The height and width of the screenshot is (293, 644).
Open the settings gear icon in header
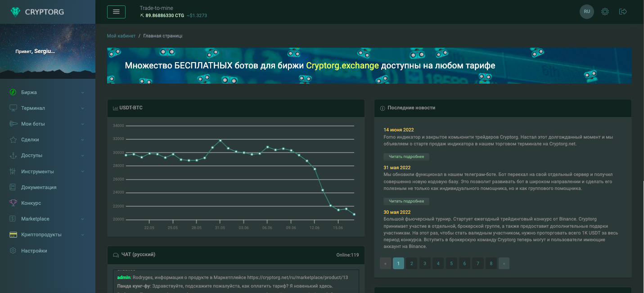point(605,12)
